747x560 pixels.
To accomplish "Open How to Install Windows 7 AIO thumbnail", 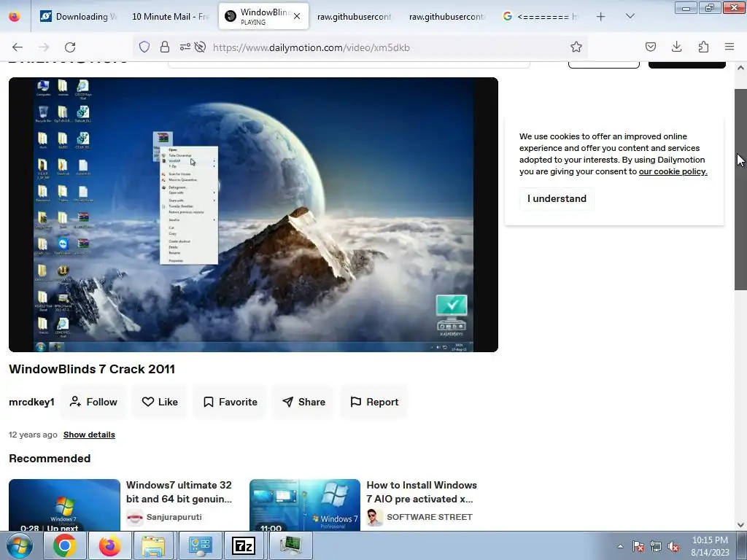I will [x=305, y=505].
